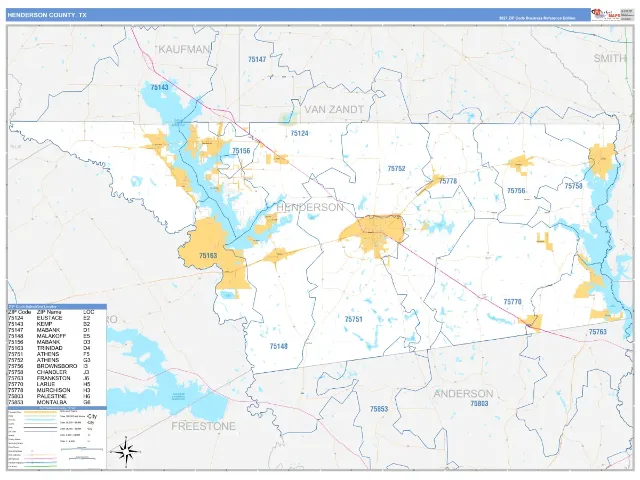
Task: Click the KAUFMAN county label
Action: [184, 49]
